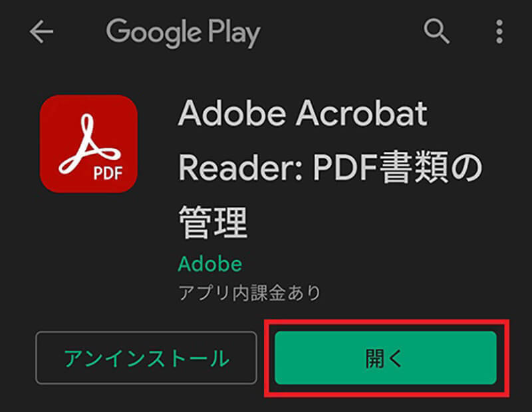The height and width of the screenshot is (412, 532).
Task: Tap the Reader: PDF書類の title line
Action: click(x=330, y=168)
